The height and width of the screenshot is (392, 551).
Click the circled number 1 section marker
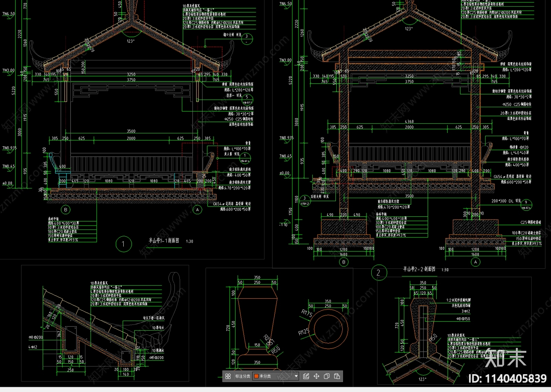(x=123, y=244)
